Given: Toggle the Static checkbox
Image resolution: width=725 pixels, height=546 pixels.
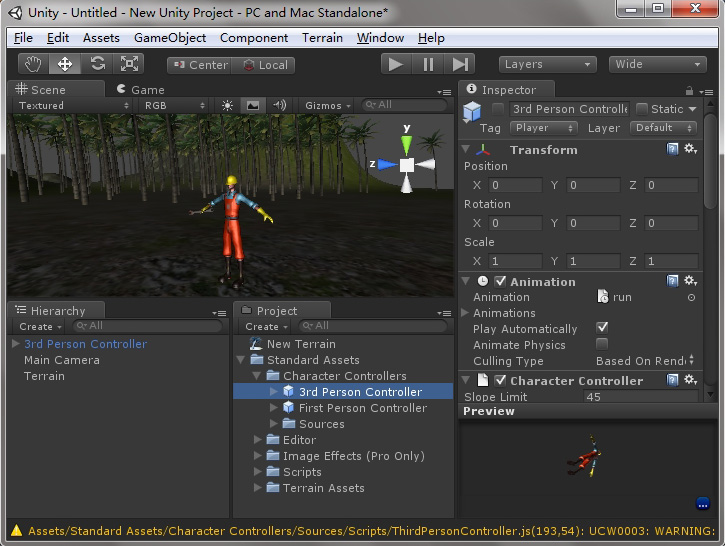Looking at the screenshot, I should click(x=642, y=109).
